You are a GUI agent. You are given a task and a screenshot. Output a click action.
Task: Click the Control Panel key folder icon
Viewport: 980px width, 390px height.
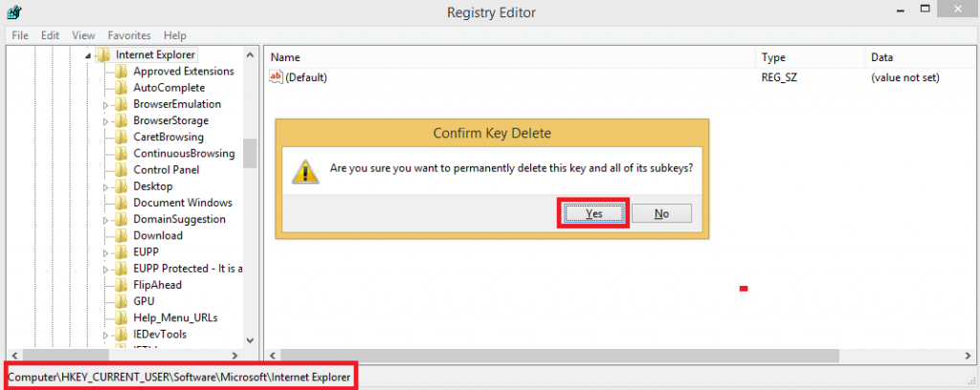(x=121, y=170)
